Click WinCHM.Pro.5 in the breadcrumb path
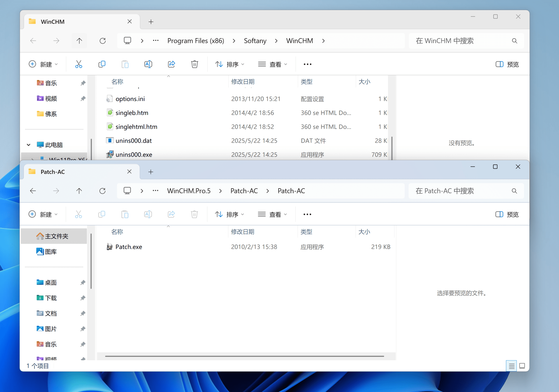559x392 pixels. [189, 191]
